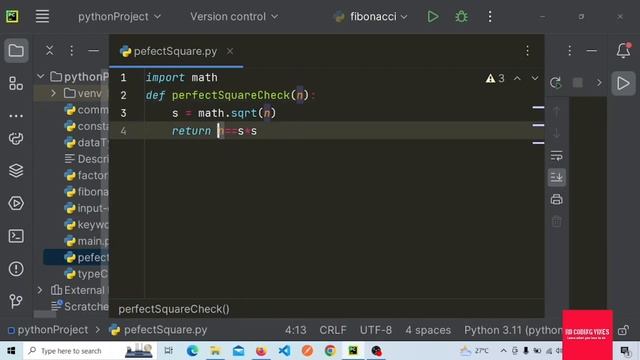Screen dimensions: 640x360
Task: Select the Scratches and Consoles node
Action: point(80,306)
